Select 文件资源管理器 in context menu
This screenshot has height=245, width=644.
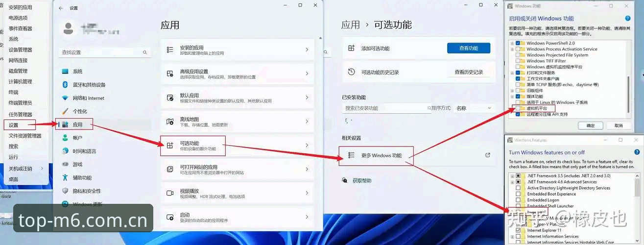tap(25, 136)
